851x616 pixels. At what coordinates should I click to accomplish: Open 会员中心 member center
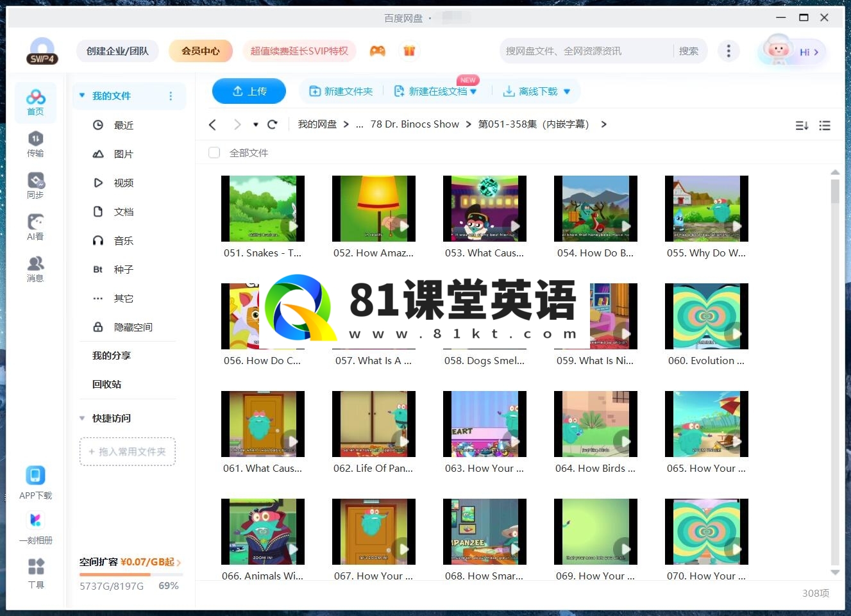pyautogui.click(x=200, y=51)
